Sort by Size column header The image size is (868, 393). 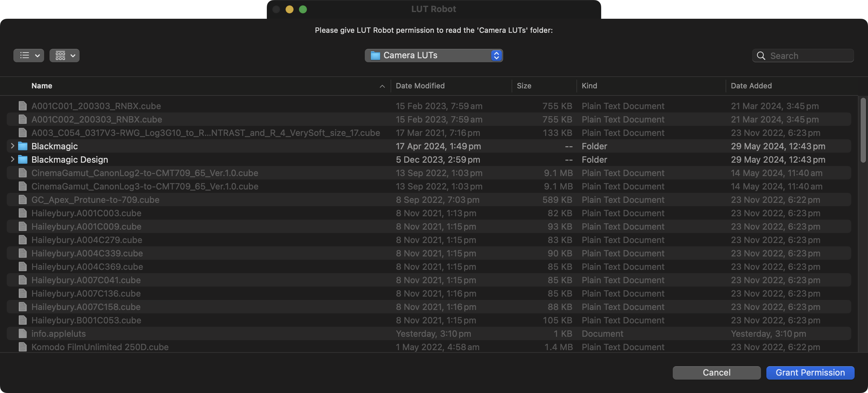tap(524, 86)
